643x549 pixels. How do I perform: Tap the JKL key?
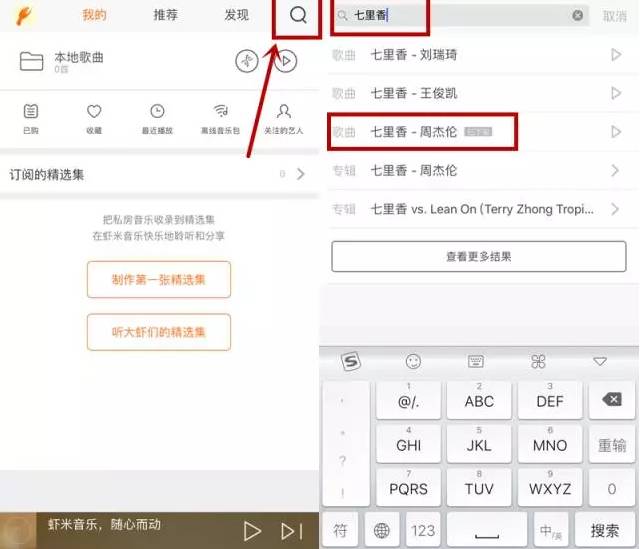pyautogui.click(x=479, y=444)
